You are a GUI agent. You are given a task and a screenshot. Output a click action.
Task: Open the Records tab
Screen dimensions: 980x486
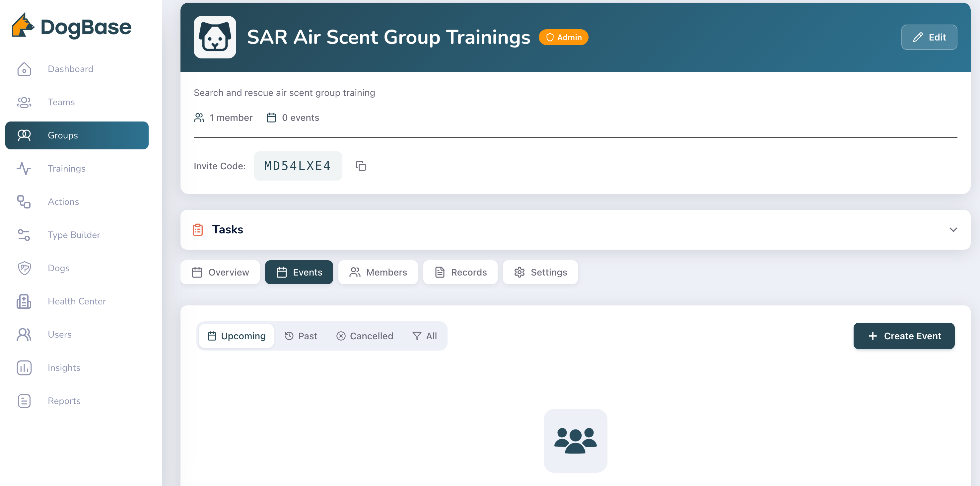pyautogui.click(x=460, y=273)
